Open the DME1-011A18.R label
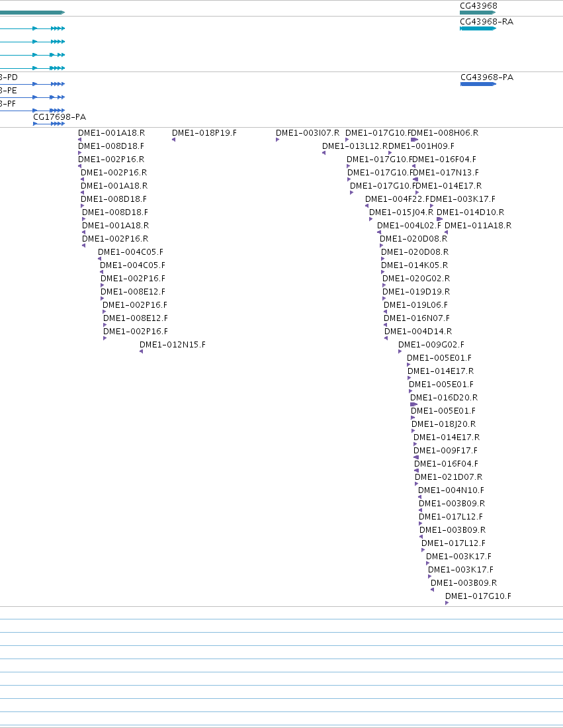563x728 pixels. point(478,226)
